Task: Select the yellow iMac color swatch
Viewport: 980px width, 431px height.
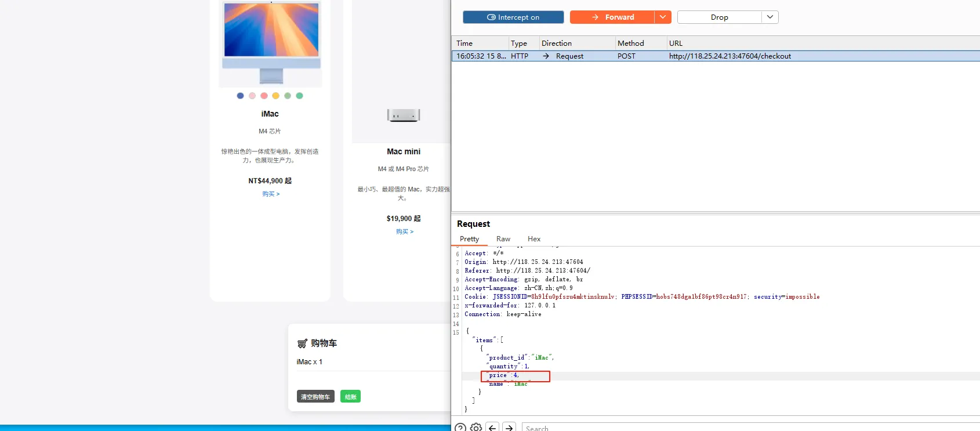Action: 276,96
